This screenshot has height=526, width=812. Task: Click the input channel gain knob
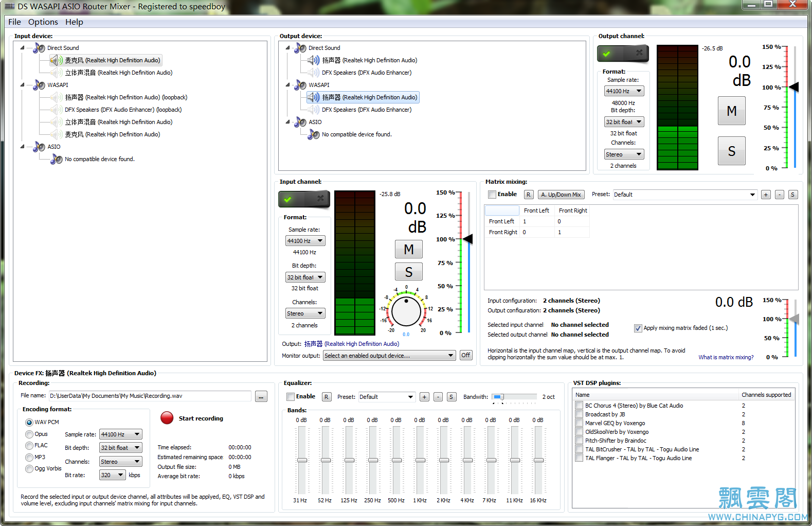tap(406, 311)
